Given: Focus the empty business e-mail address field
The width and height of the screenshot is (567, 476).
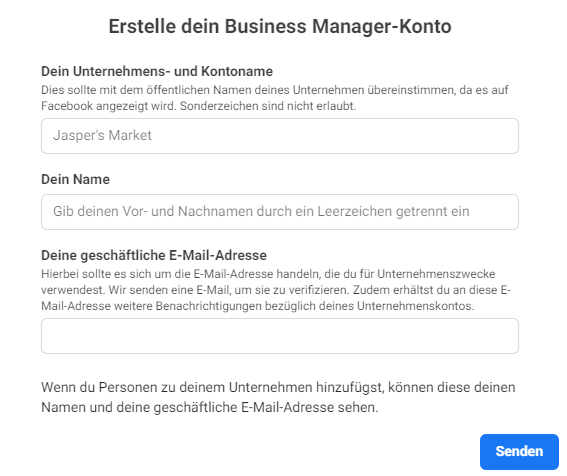Looking at the screenshot, I should 280,336.
